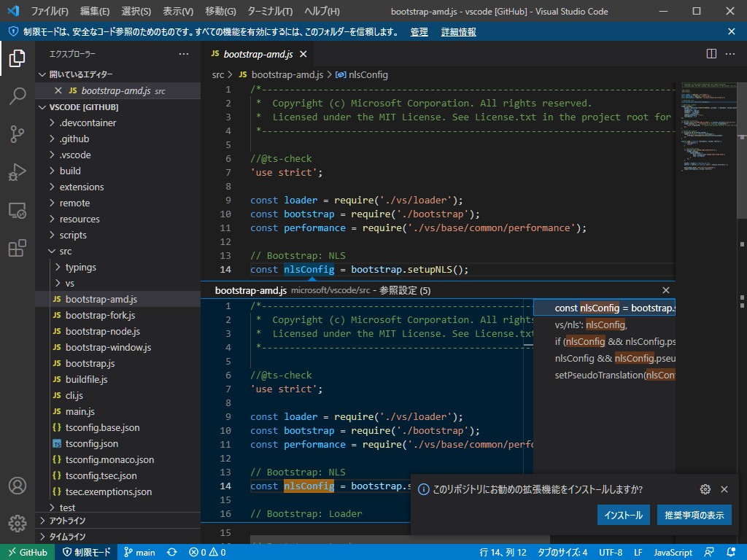The width and height of the screenshot is (747, 560).
Task: Click the 詳細情報 link in banner
Action: (458, 32)
